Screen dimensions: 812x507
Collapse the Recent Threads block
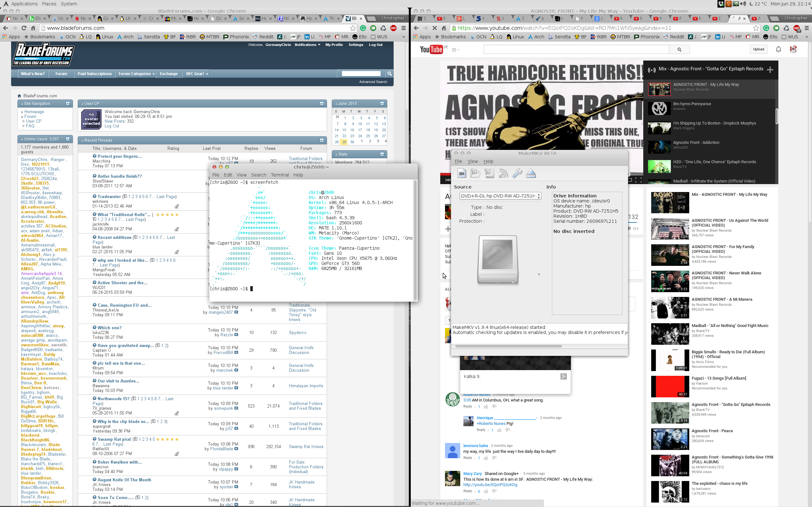tap(322, 140)
